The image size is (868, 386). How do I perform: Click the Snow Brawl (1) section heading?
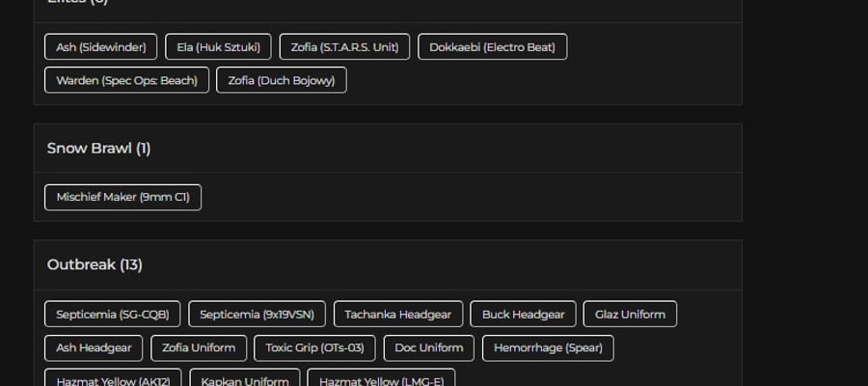click(98, 149)
